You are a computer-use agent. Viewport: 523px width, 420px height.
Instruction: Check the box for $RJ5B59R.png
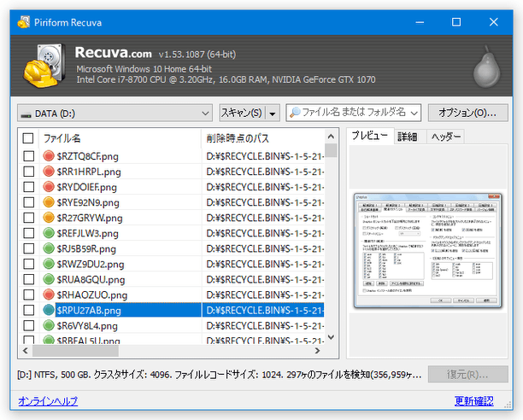pos(29,248)
